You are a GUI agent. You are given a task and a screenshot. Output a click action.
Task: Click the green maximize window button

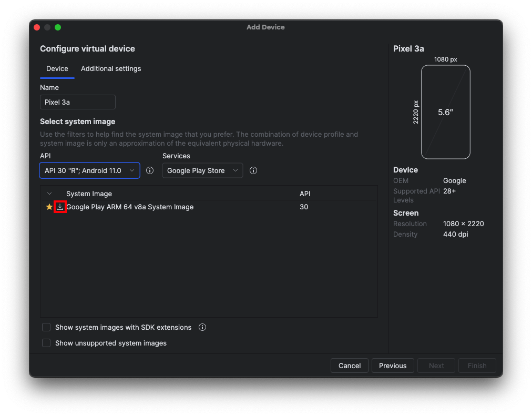point(58,27)
